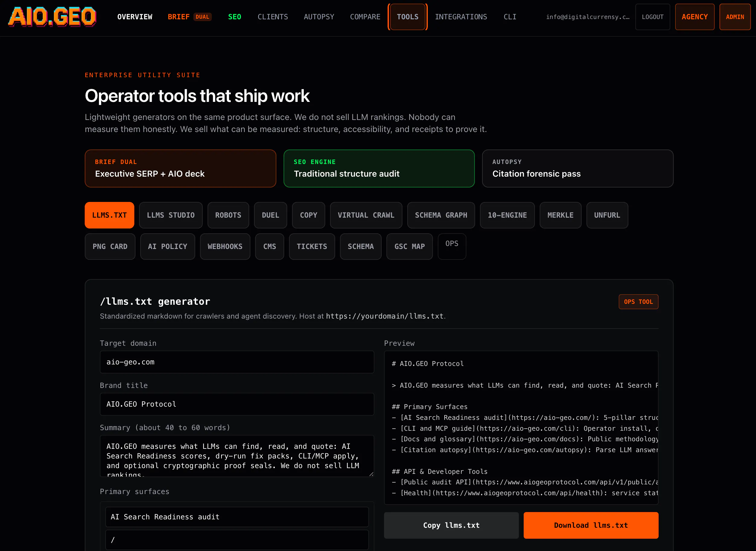Click the AI Search Readiness audit field
Image resolution: width=756 pixels, height=551 pixels.
coord(237,517)
